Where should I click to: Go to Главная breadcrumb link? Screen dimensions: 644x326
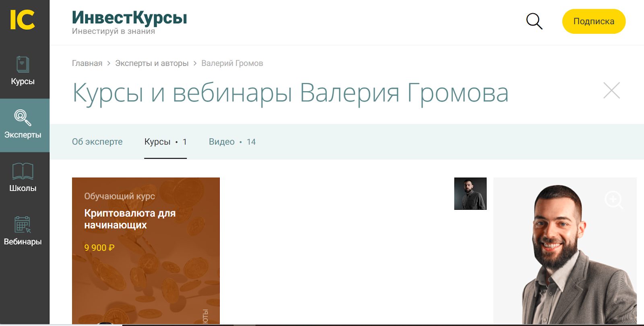pos(87,63)
